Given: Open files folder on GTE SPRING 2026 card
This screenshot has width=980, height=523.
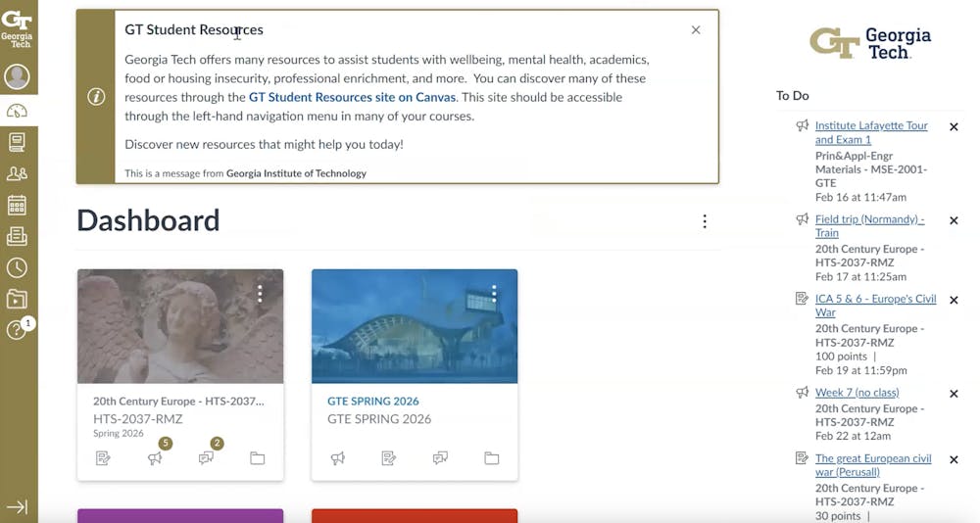Looking at the screenshot, I should pos(491,457).
